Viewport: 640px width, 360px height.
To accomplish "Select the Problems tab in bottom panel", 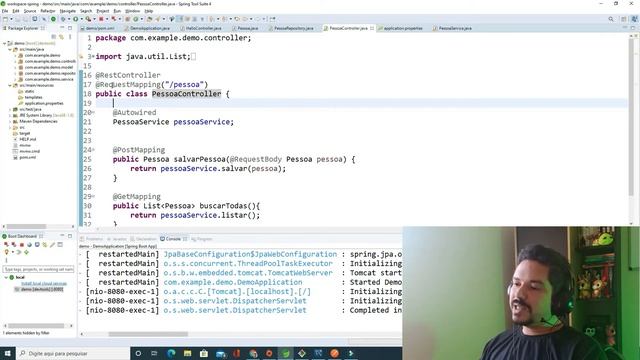I will tap(92, 239).
